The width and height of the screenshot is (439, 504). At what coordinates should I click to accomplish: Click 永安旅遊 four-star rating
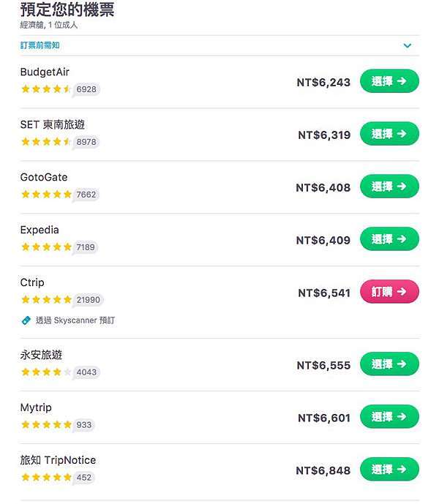(x=46, y=372)
